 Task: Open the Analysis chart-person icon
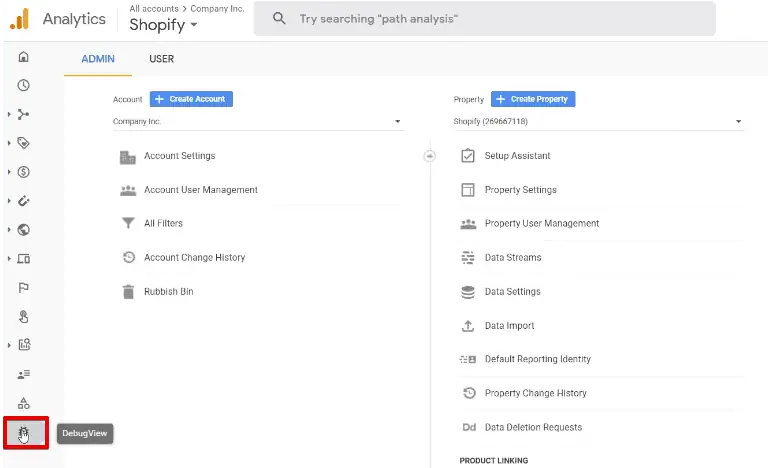pos(24,345)
